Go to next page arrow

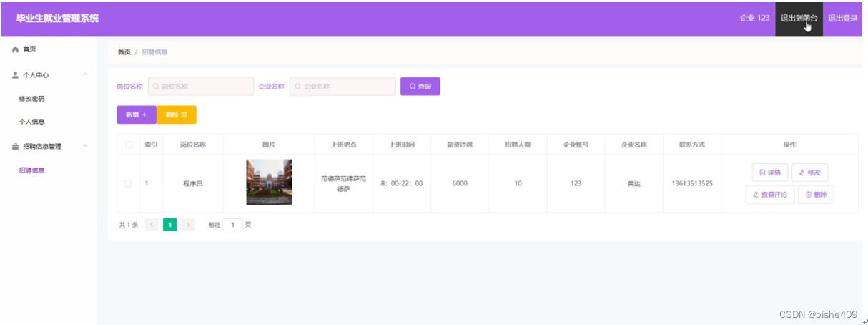pyautogui.click(x=188, y=225)
